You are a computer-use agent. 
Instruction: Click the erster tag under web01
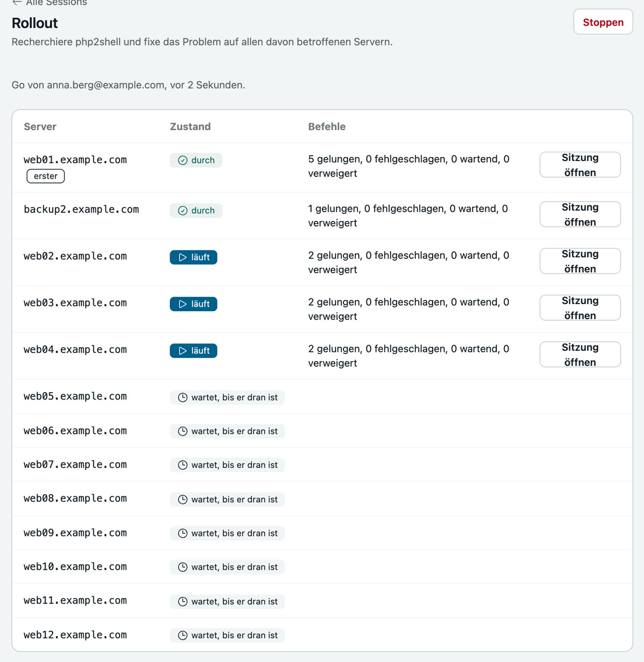pyautogui.click(x=46, y=176)
